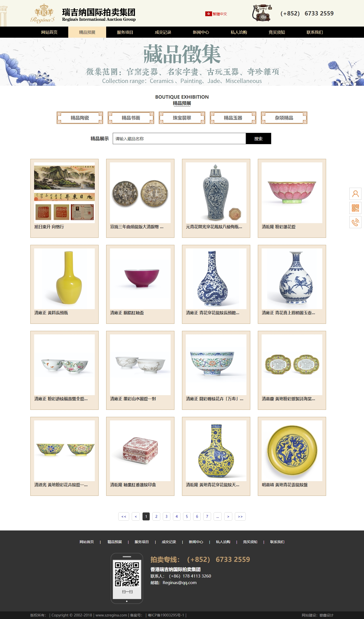Switch language via Hong Kong flag icon

[208, 14]
